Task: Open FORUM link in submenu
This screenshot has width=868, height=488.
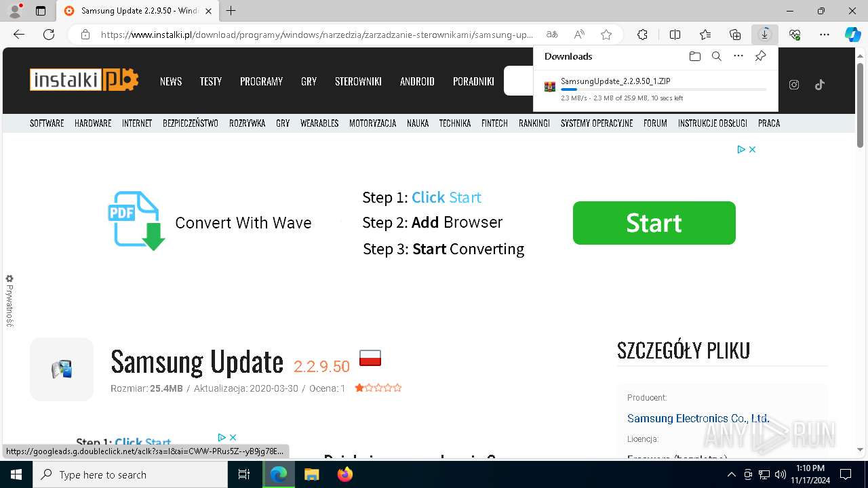Action: [x=655, y=123]
